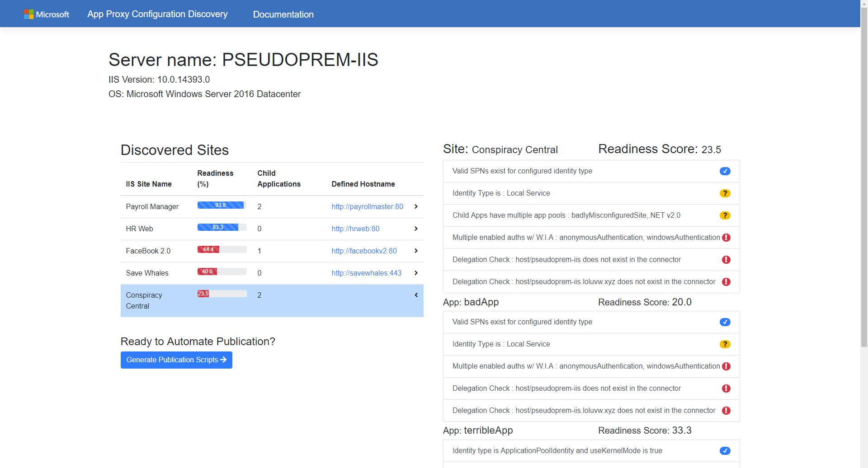This screenshot has height=468, width=868.
Task: Click the Readiness (%) column header
Action: pos(215,178)
